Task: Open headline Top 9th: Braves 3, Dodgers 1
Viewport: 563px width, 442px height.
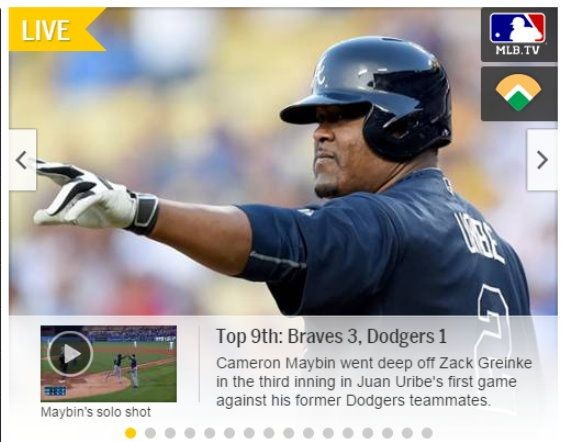Action: 331,336
